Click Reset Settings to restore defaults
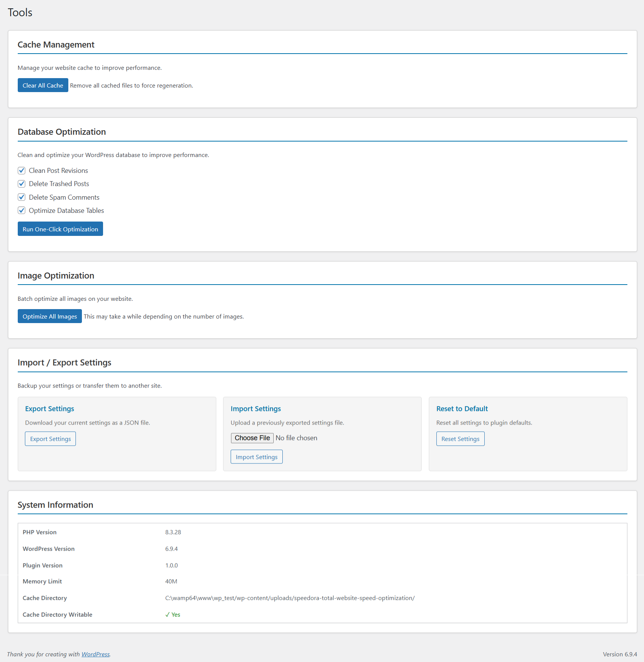Image resolution: width=644 pixels, height=662 pixels. [460, 439]
